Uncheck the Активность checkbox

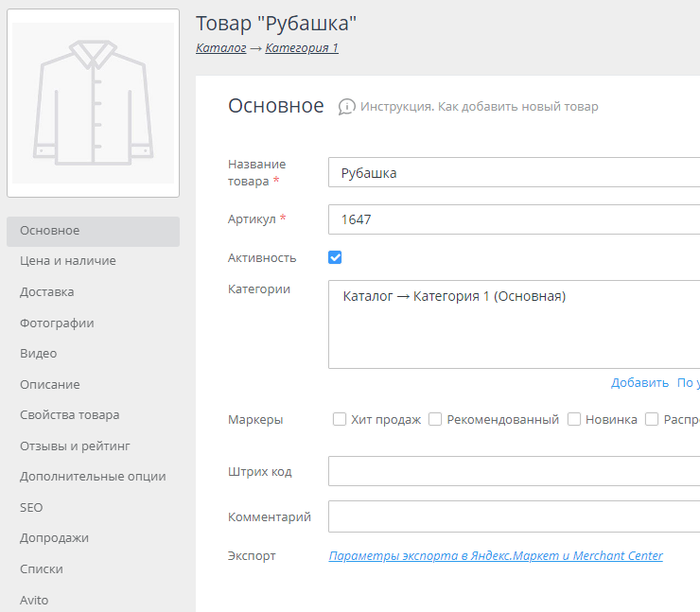335,257
